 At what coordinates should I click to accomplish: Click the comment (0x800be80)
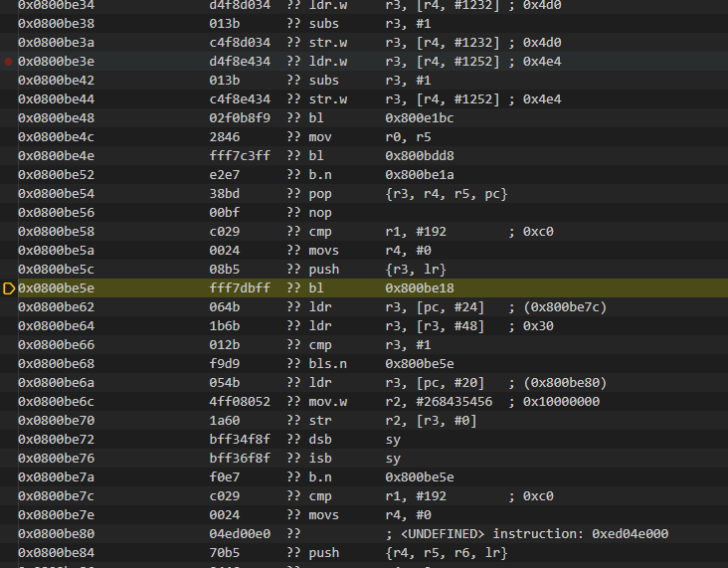point(565,383)
